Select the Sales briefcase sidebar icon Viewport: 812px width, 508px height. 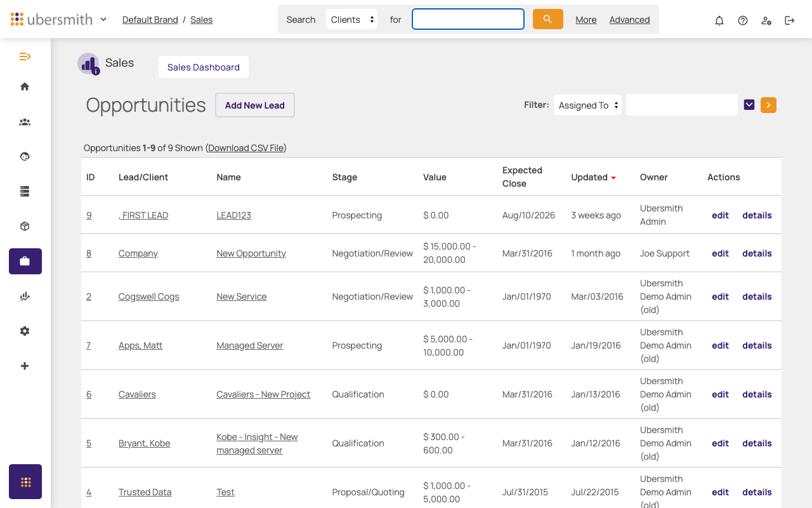25,261
